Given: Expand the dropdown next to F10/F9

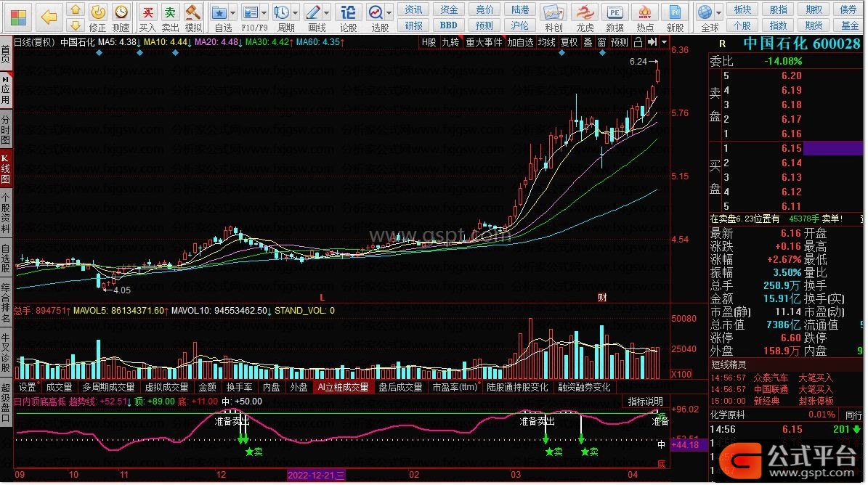Looking at the screenshot, I should tap(264, 13).
